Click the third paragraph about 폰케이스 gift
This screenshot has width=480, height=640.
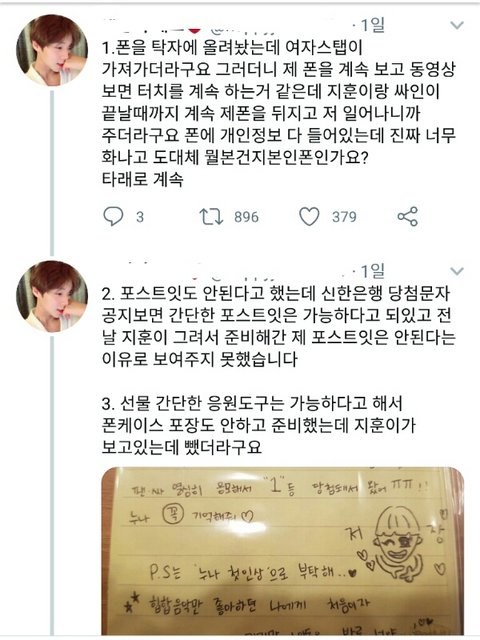coord(258,426)
